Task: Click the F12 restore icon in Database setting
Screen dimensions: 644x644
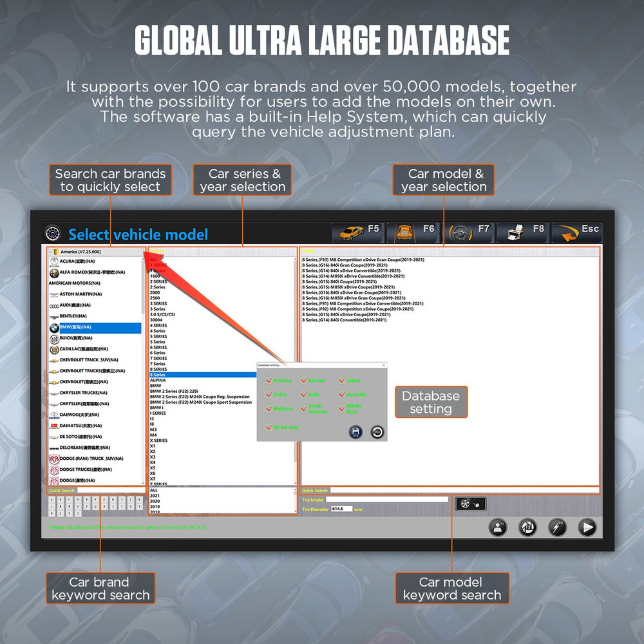Action: [377, 432]
